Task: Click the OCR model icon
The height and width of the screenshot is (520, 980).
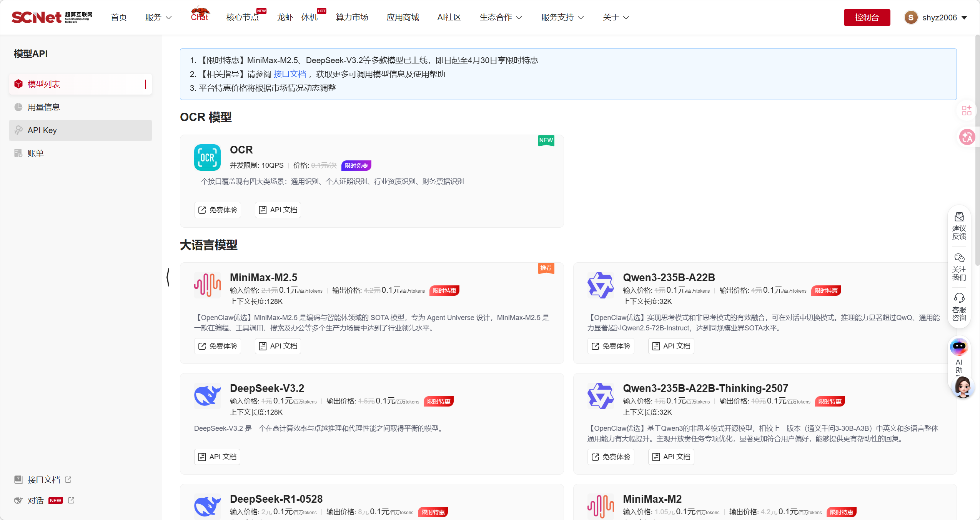Action: pyautogui.click(x=207, y=157)
